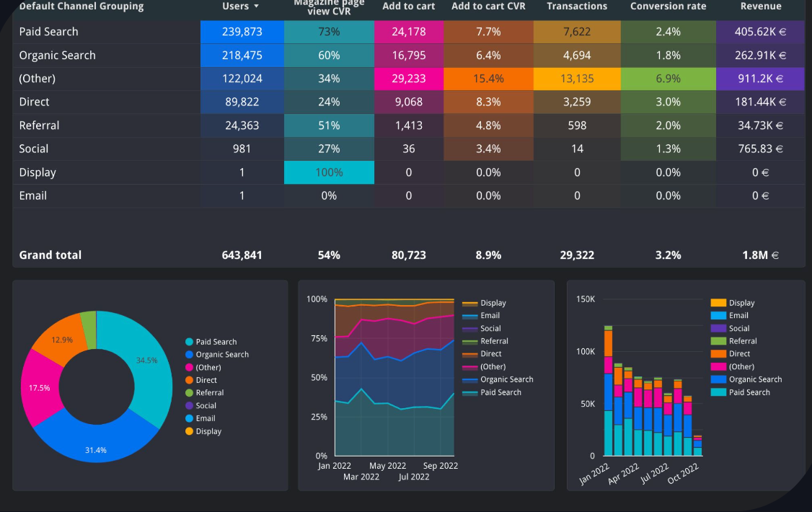Toggle Email in donut chart legend
The width and height of the screenshot is (812, 512).
coord(200,418)
